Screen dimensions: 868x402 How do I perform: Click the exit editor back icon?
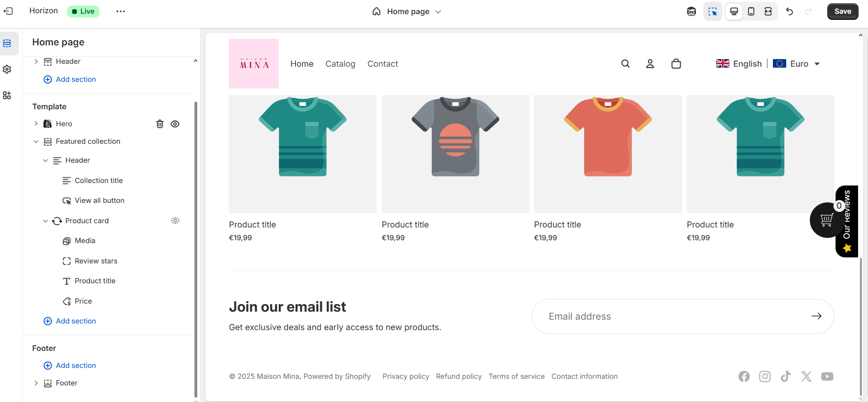point(8,11)
